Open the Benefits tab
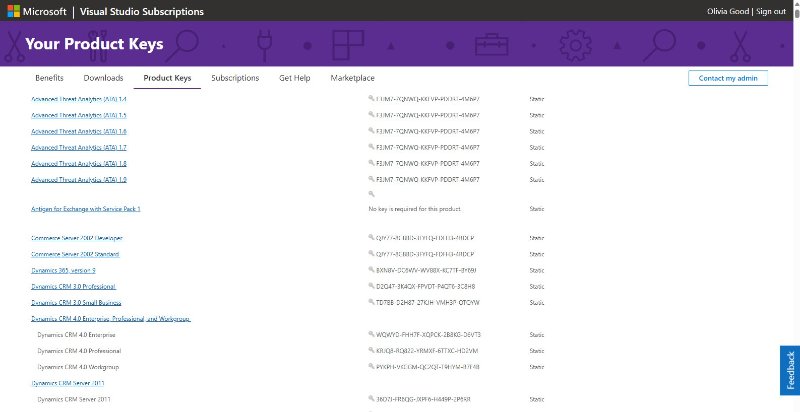The image size is (800, 412). pos(49,78)
